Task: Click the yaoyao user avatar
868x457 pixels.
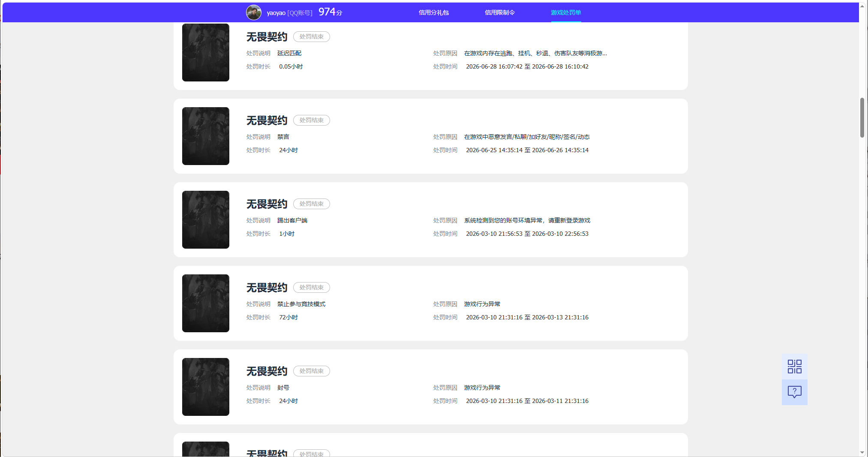Action: tap(253, 12)
